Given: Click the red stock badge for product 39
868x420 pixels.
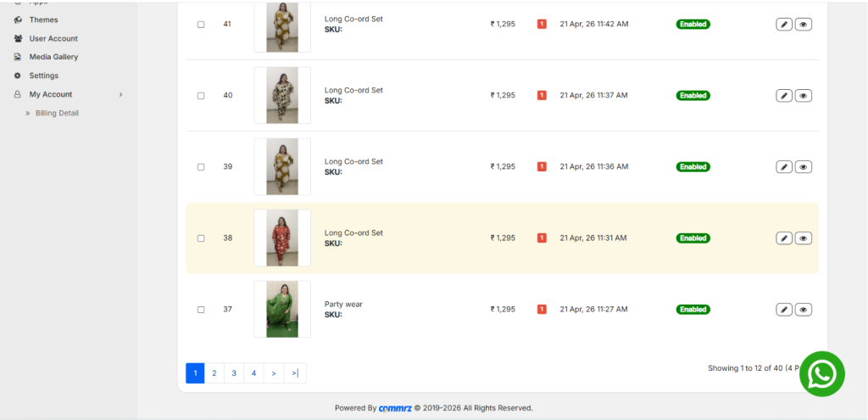Looking at the screenshot, I should click(x=542, y=166).
